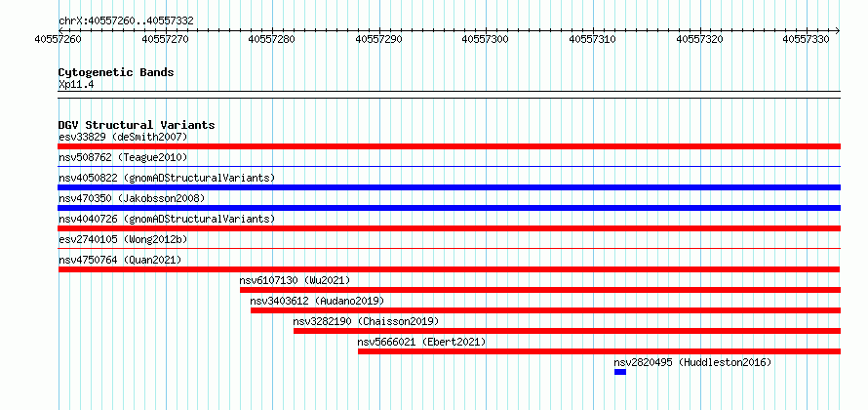Click the red nsv6107130 variant bar

pyautogui.click(x=540, y=290)
